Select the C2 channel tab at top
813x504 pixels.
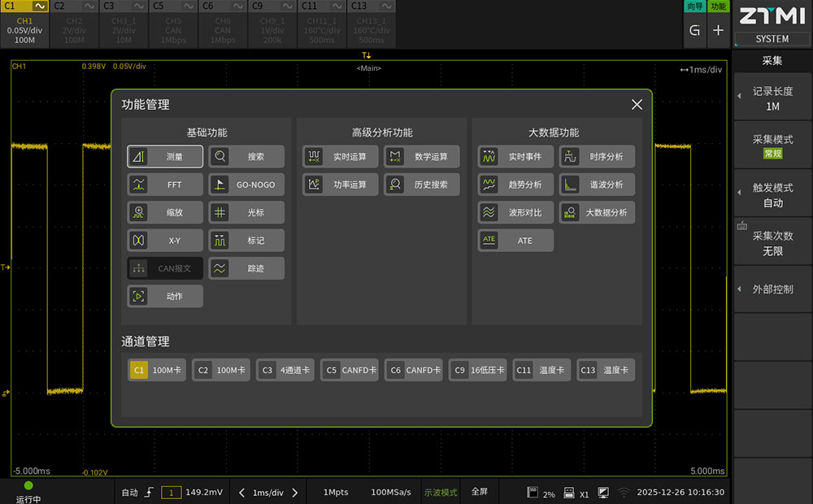pyautogui.click(x=74, y=24)
